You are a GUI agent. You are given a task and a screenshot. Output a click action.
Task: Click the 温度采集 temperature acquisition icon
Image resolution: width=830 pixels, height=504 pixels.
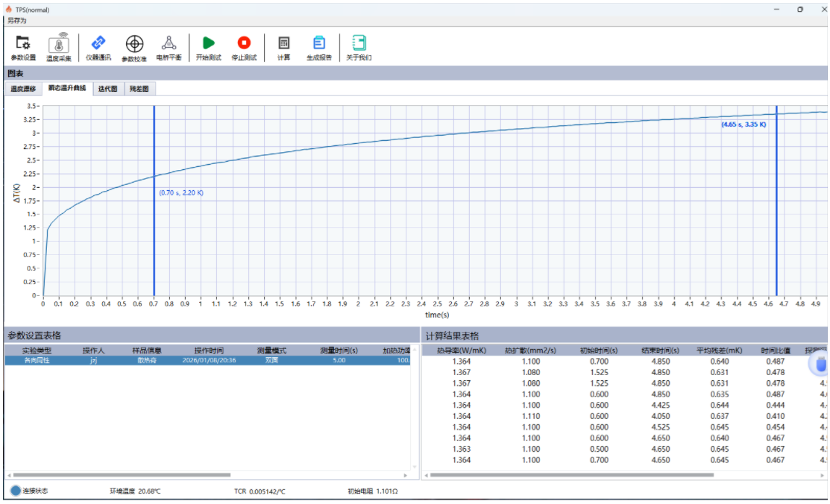[59, 48]
